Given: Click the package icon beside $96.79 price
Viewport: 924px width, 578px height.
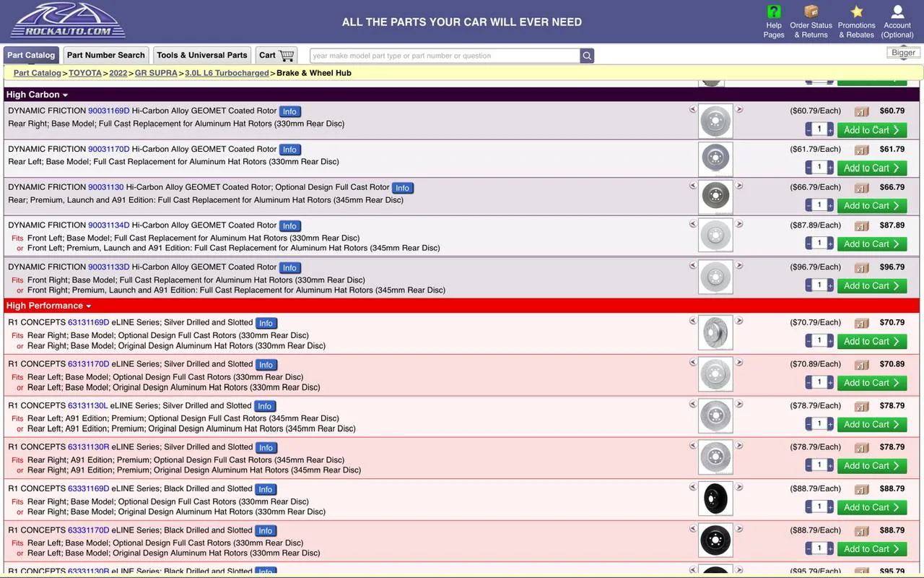Looking at the screenshot, I should pos(861,268).
